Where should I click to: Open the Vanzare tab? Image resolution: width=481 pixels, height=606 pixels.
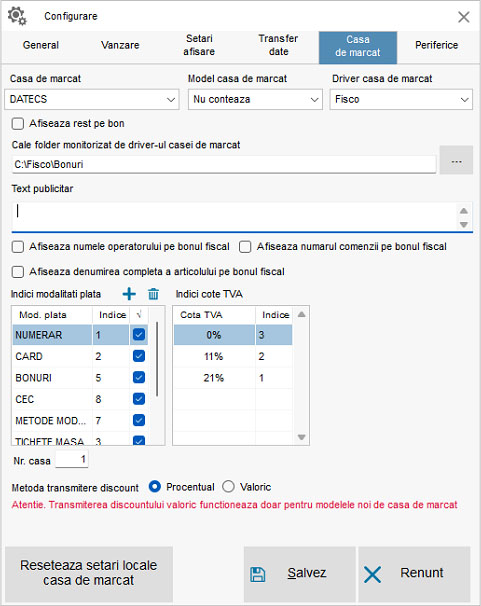point(120,45)
